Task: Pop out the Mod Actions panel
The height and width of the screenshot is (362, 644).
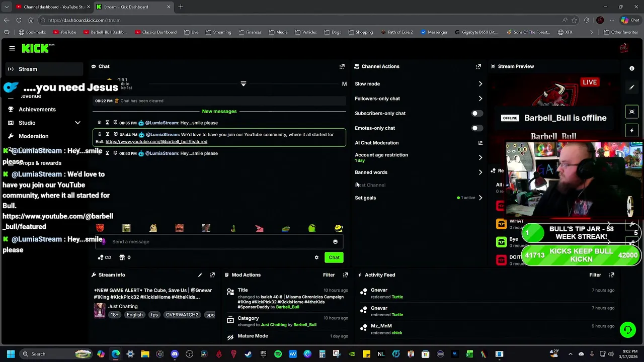Action: 345,275
